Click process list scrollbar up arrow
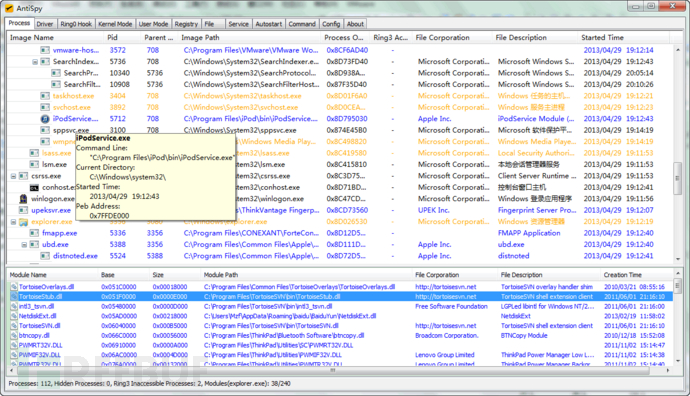Image resolution: width=690 pixels, height=396 pixels. pyautogui.click(x=678, y=50)
